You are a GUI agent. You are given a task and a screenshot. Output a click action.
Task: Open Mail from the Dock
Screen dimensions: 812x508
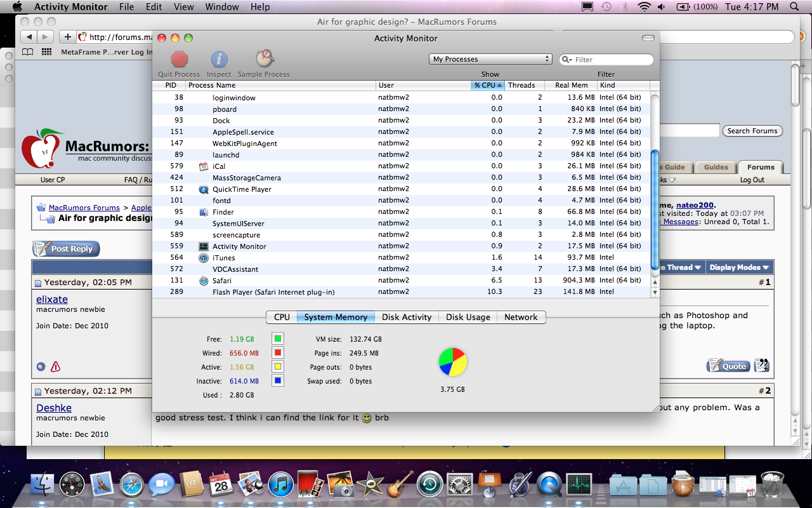[101, 485]
